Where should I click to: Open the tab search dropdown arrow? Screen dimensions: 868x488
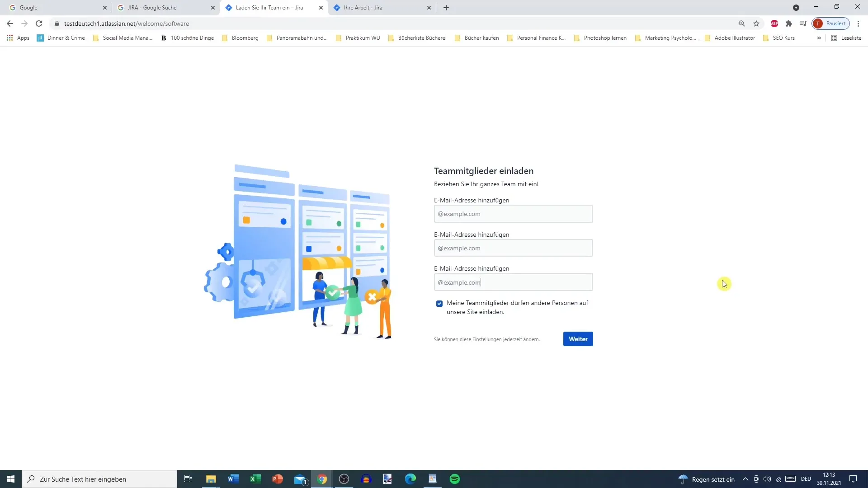pos(796,8)
